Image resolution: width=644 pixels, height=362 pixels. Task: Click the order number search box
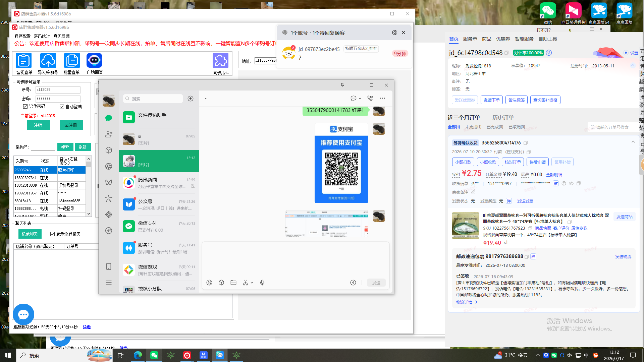613,127
